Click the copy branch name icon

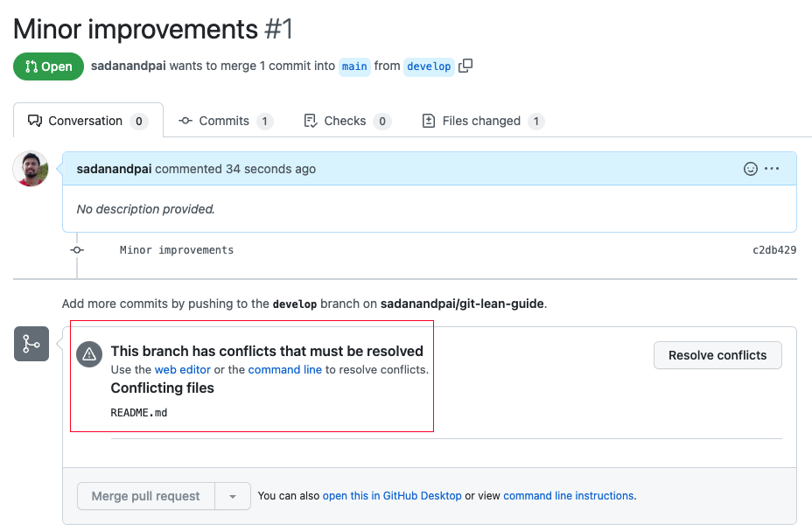click(465, 66)
